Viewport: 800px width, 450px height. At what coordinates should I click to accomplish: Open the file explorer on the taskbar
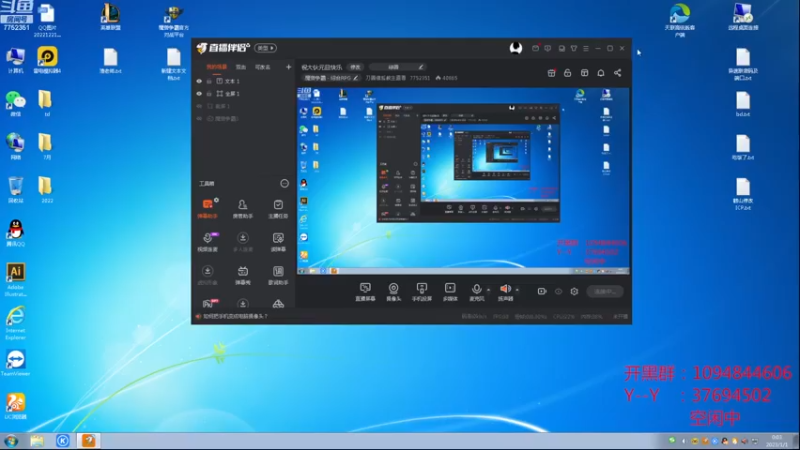[x=37, y=441]
